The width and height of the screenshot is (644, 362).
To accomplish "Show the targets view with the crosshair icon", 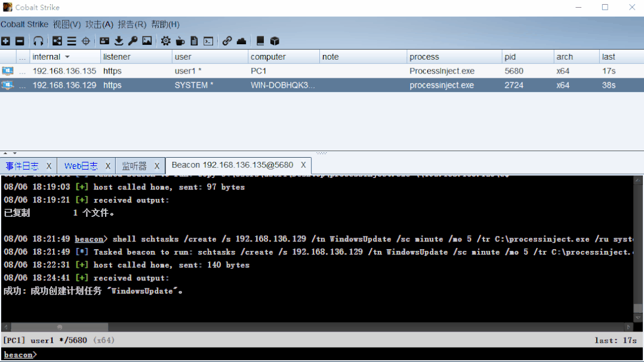I will (86, 41).
